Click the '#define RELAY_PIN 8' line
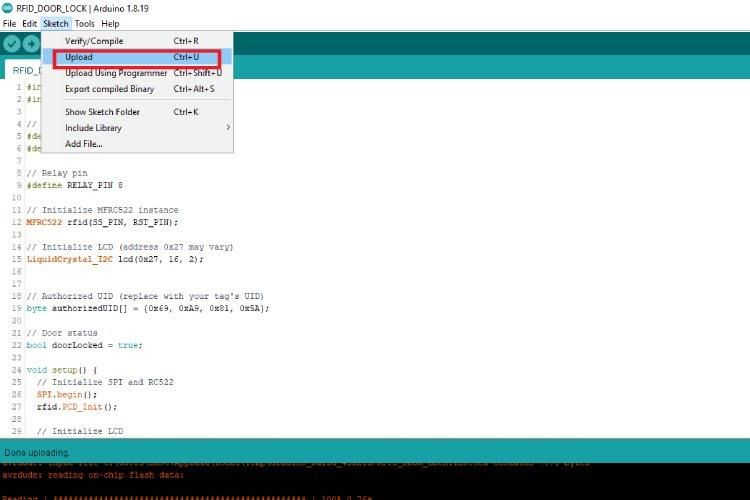Viewport: 750px width, 500px height. (75, 185)
